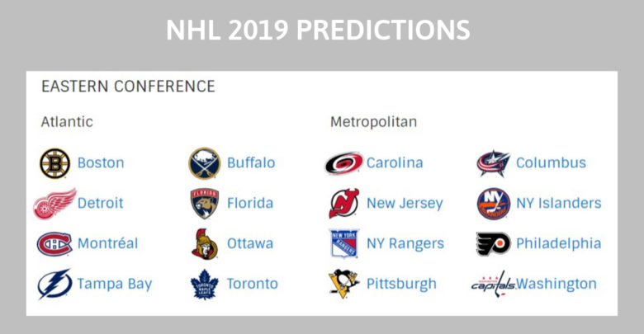Viewport: 644px width, 334px height.
Task: Select the Florida Panthers logo
Action: click(x=205, y=204)
